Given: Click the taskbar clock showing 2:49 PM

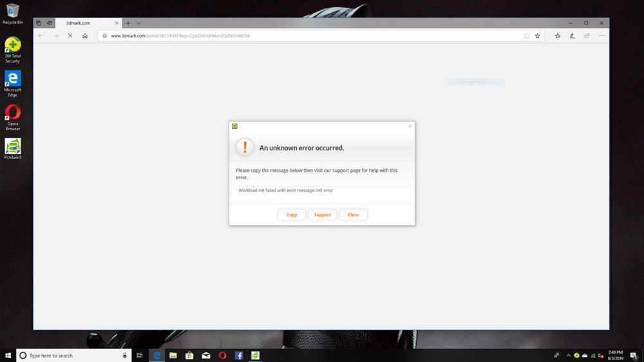Looking at the screenshot, I should (615, 356).
